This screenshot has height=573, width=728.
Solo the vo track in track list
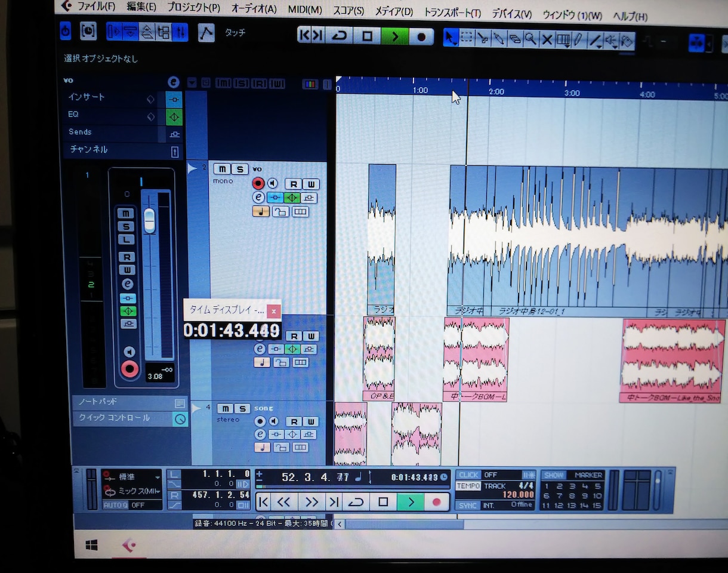(x=239, y=170)
